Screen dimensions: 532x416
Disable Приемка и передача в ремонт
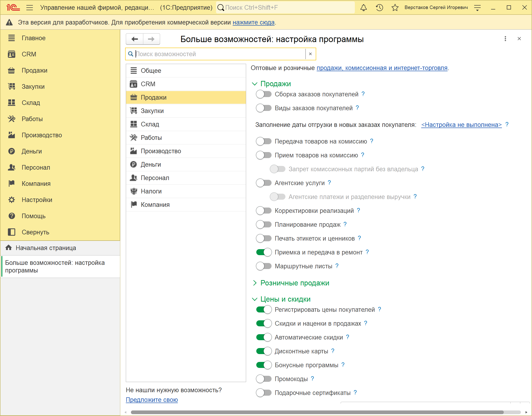pos(264,252)
